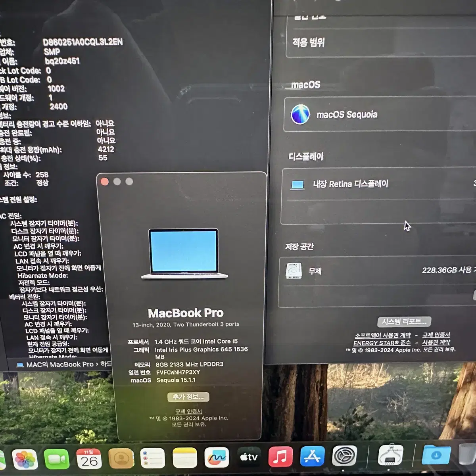Click the cycle count value 258
476x476 pixels.
tap(42, 175)
